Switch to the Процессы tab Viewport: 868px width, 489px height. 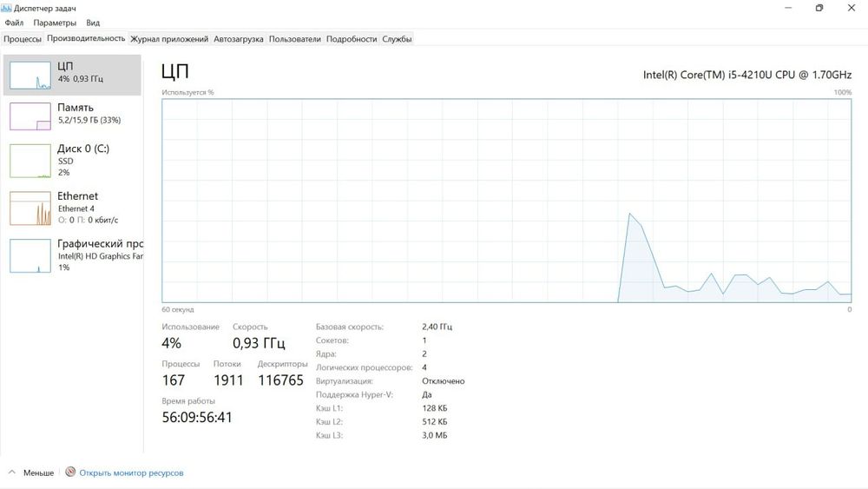point(23,39)
